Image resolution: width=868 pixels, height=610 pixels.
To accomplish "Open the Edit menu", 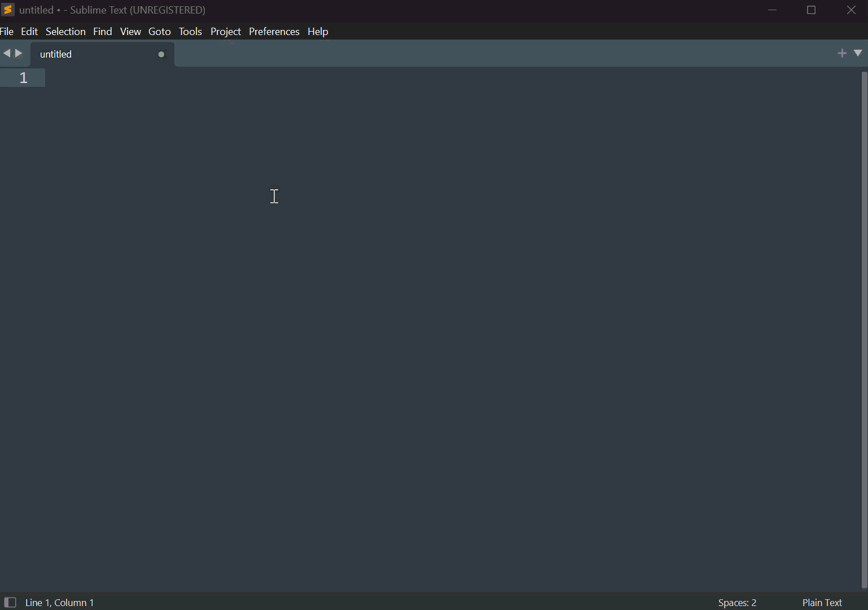I will pos(29,32).
